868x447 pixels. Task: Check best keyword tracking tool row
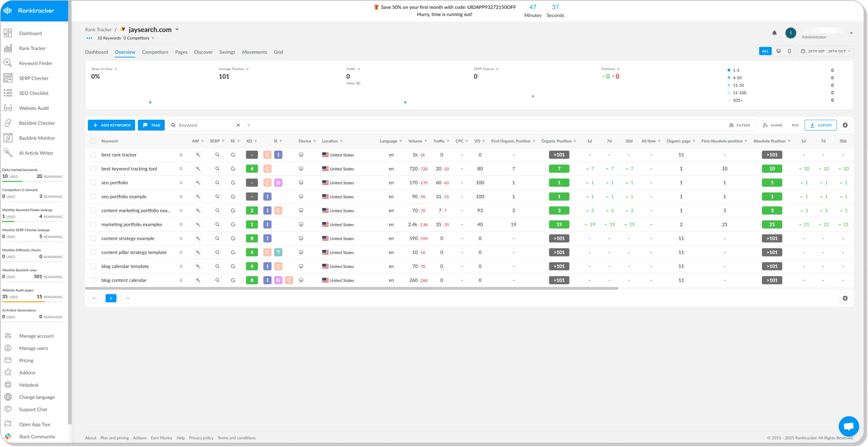click(93, 168)
